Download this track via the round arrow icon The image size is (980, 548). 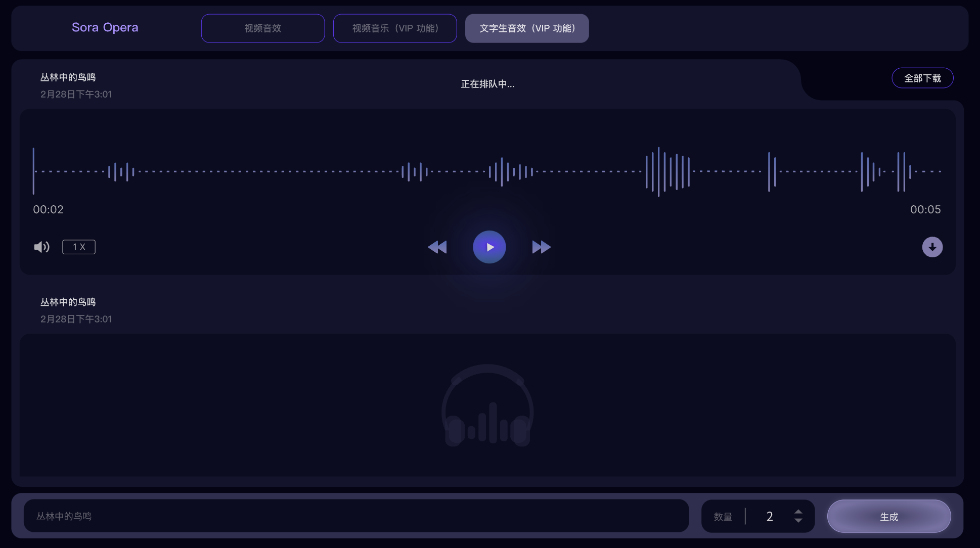[932, 247]
